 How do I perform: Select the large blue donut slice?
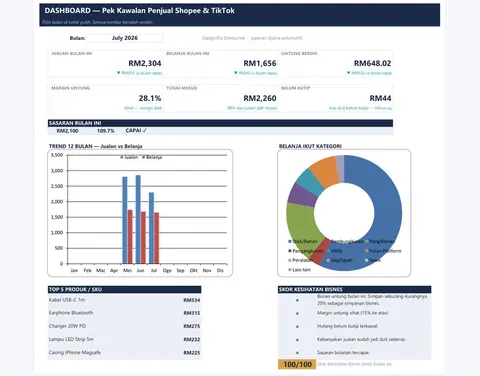click(388, 213)
